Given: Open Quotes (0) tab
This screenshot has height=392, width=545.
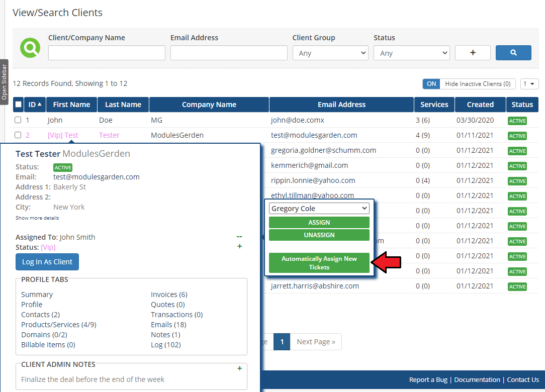Looking at the screenshot, I should (x=167, y=305).
